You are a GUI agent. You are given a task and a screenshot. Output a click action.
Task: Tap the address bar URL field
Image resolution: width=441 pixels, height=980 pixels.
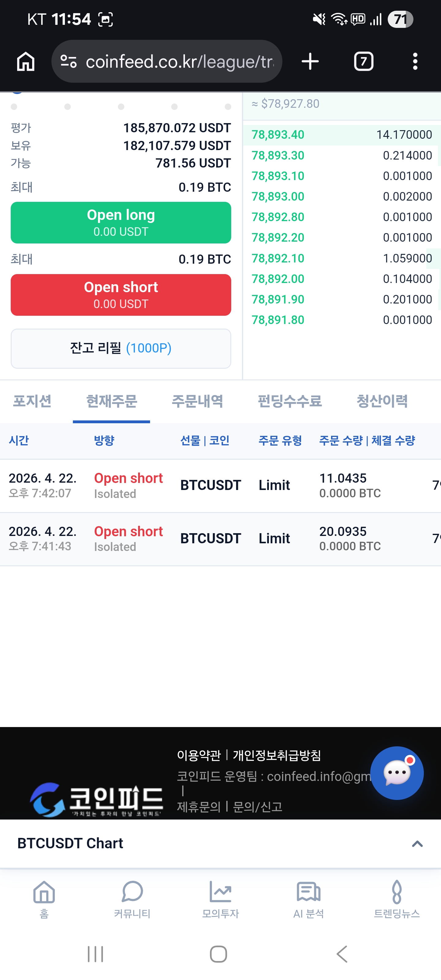(179, 61)
